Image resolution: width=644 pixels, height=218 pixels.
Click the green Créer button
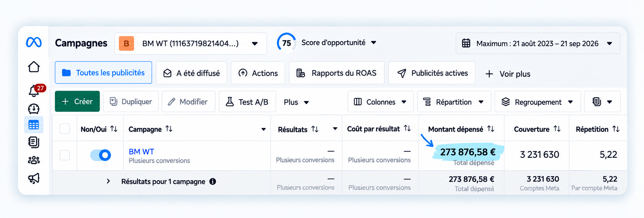pos(77,101)
